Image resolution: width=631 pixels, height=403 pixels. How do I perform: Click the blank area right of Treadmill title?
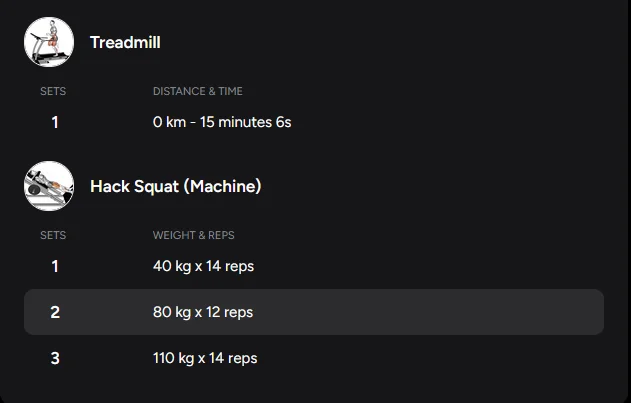tap(400, 42)
